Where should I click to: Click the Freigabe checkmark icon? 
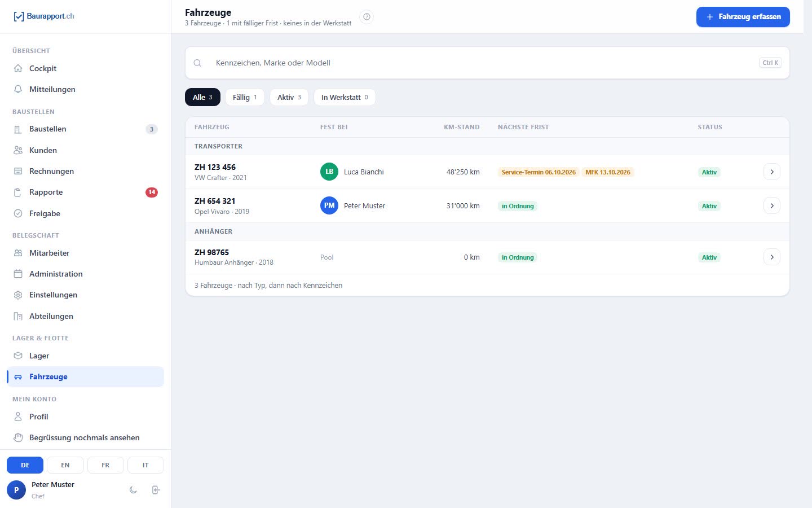pos(18,213)
